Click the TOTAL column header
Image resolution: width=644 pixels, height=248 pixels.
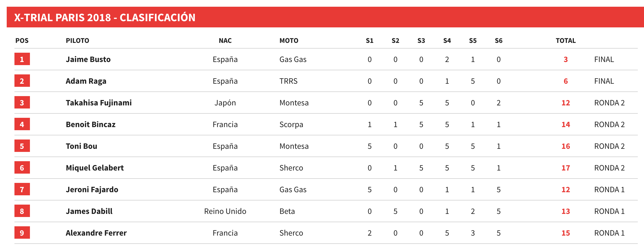566,41
